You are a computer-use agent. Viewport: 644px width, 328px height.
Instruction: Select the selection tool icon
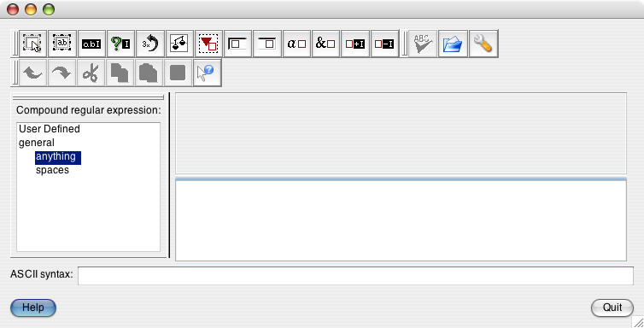click(32, 43)
